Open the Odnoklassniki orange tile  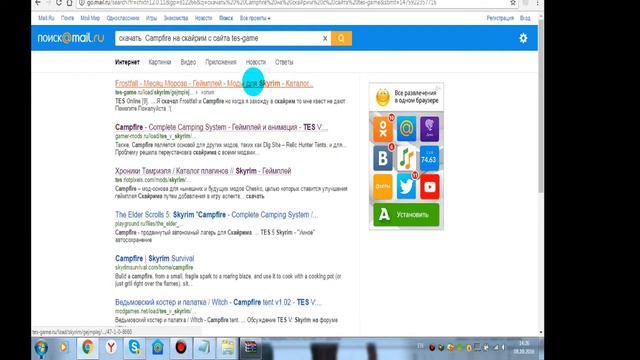tap(383, 129)
